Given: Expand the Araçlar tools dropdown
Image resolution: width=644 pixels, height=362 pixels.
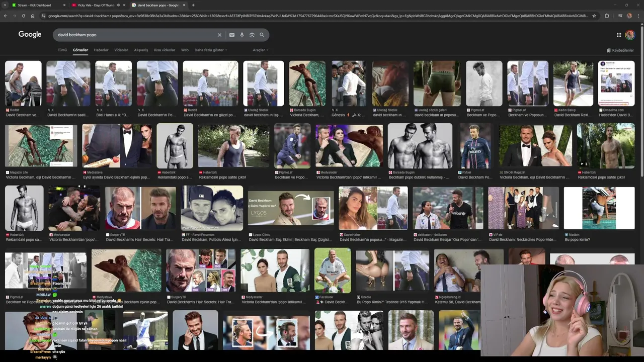Looking at the screenshot, I should (261, 50).
